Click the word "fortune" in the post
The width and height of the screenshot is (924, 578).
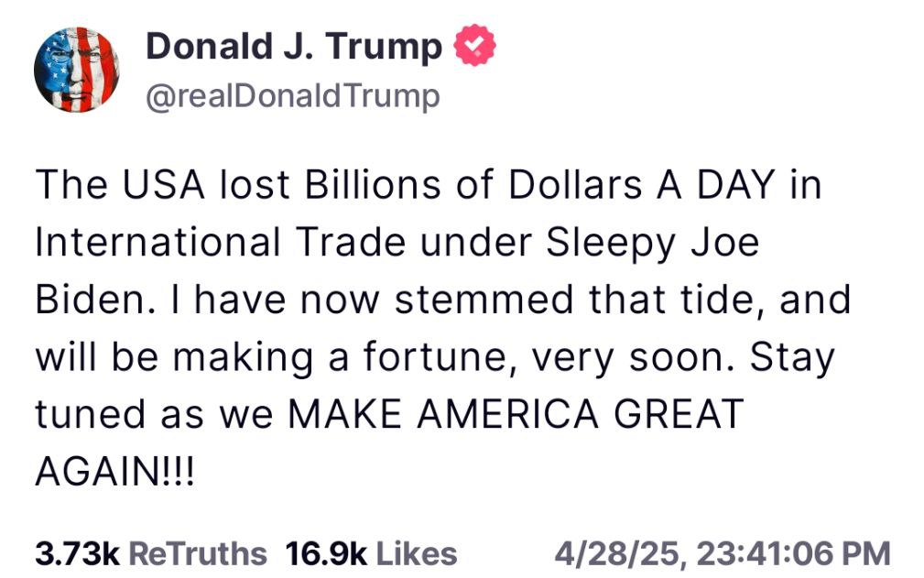point(436,357)
